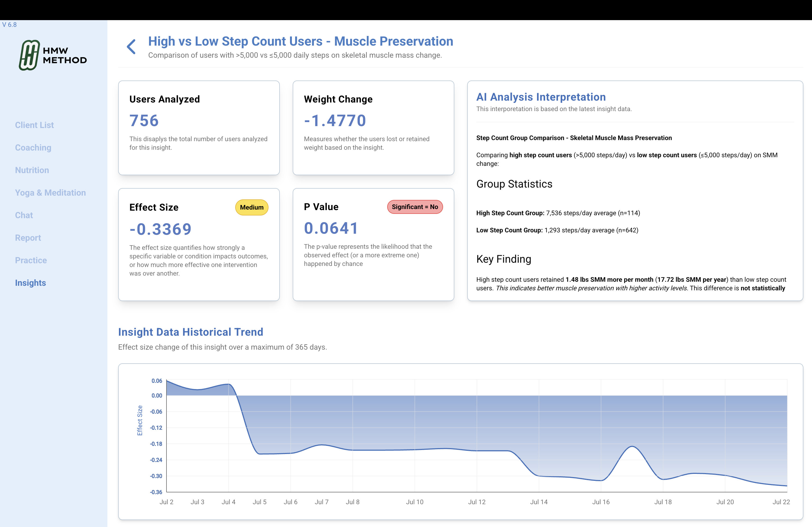Open Yoga & Meditation
Image resolution: width=812 pixels, height=527 pixels.
(x=50, y=192)
